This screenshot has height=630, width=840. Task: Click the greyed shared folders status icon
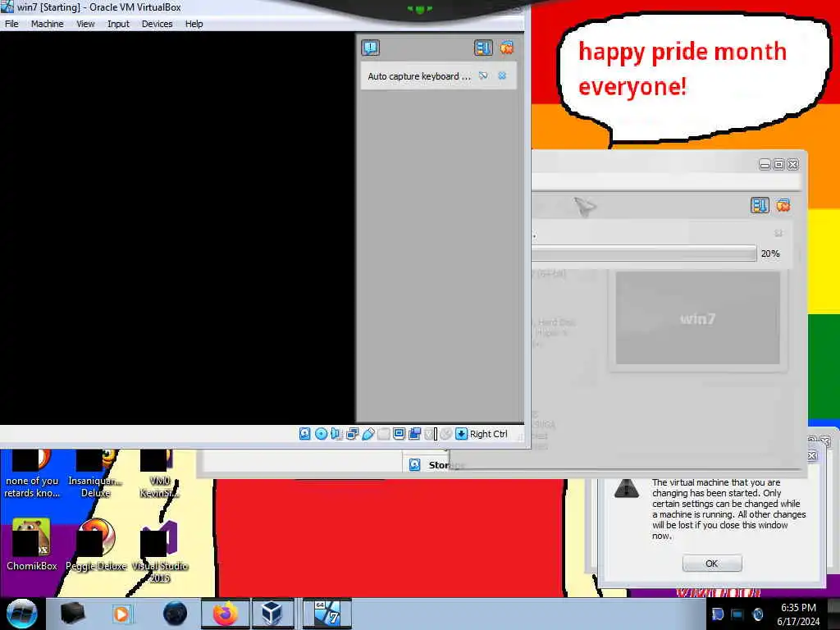click(x=384, y=433)
